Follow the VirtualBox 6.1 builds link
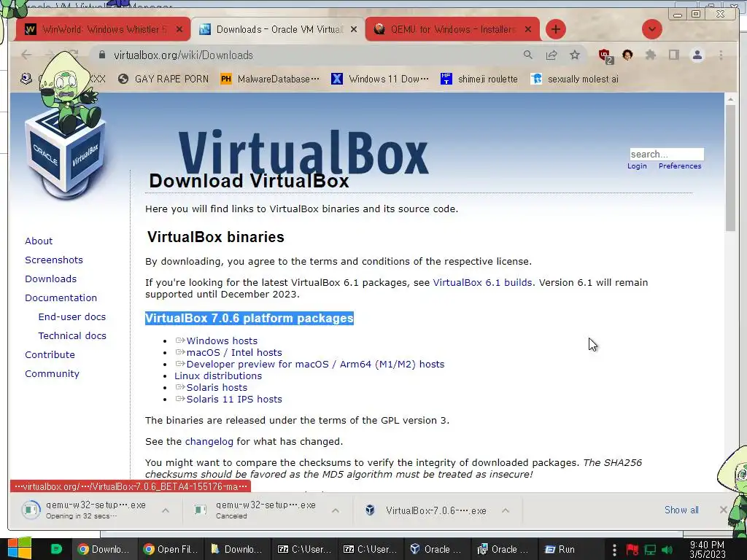This screenshot has width=747, height=560. [x=483, y=282]
